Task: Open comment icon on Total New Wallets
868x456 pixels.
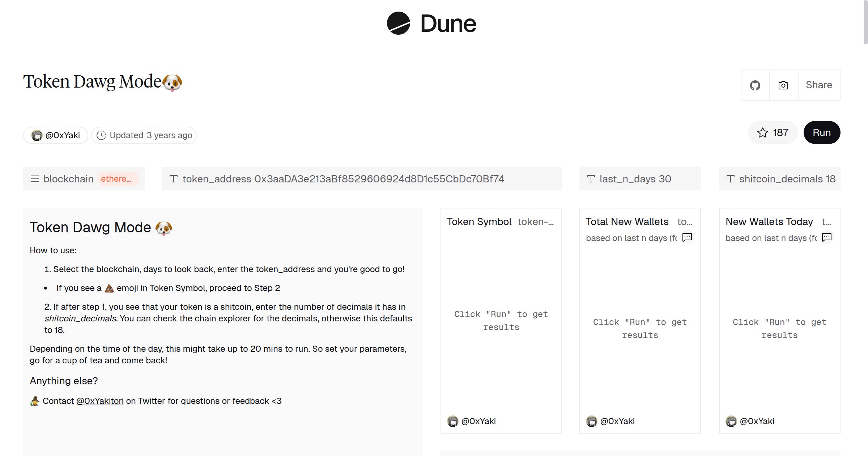Action: click(x=687, y=237)
